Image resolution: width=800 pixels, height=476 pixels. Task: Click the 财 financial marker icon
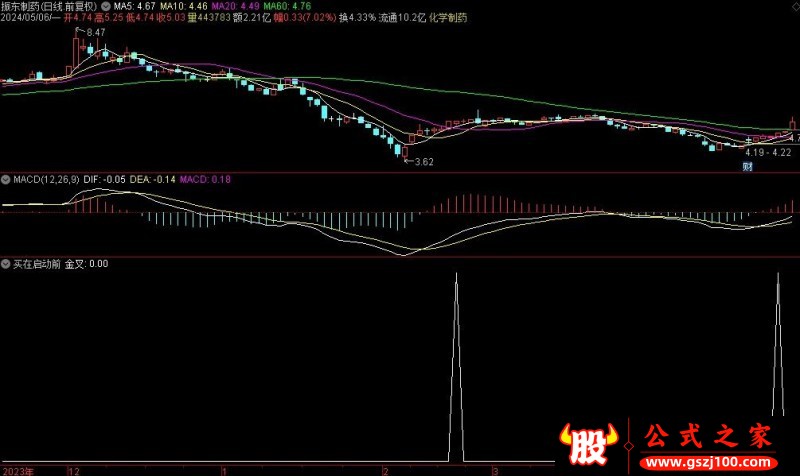point(747,166)
